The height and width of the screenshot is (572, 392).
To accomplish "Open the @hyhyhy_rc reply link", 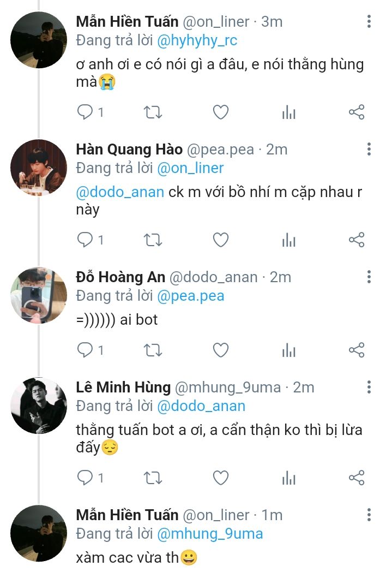I will tap(197, 40).
